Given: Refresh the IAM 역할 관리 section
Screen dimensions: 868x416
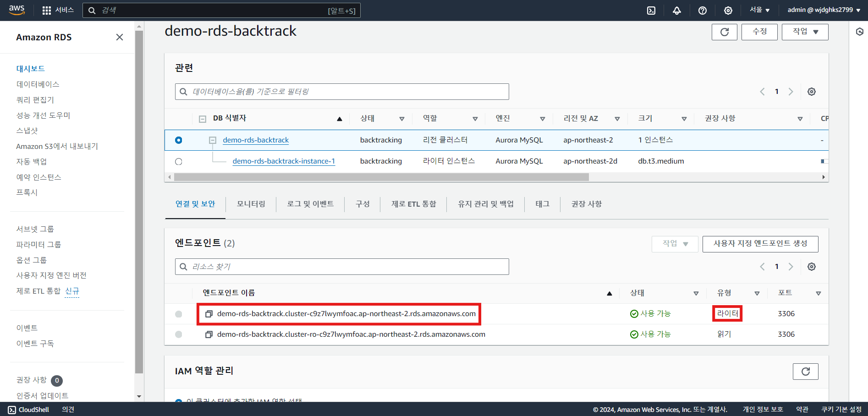Looking at the screenshot, I should point(806,372).
